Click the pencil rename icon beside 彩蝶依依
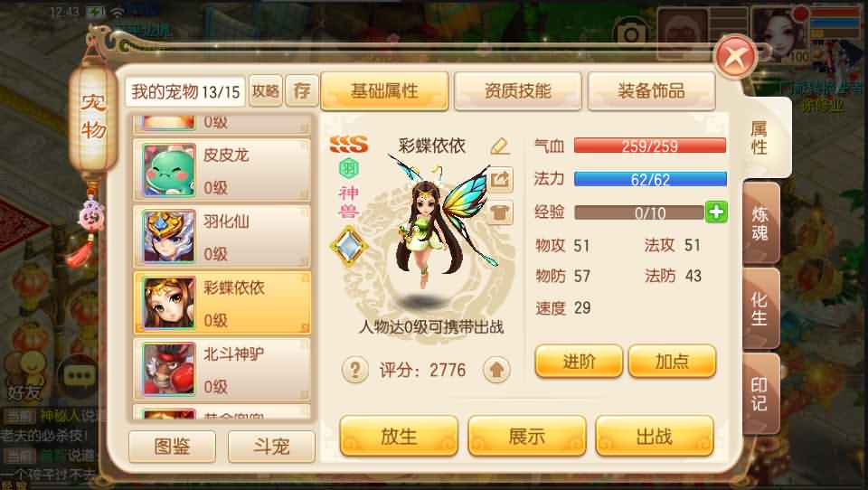This screenshot has width=868, height=490. tap(499, 146)
